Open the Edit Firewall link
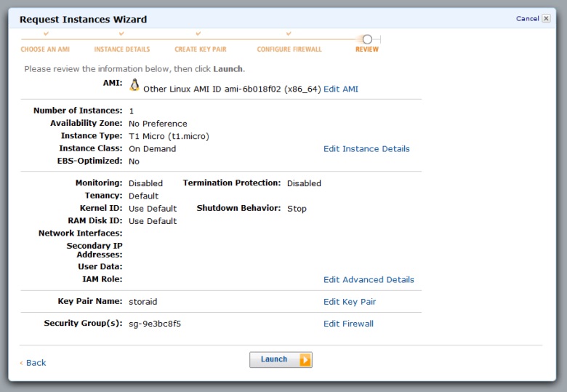Screen dimensions: 567x392 348,324
